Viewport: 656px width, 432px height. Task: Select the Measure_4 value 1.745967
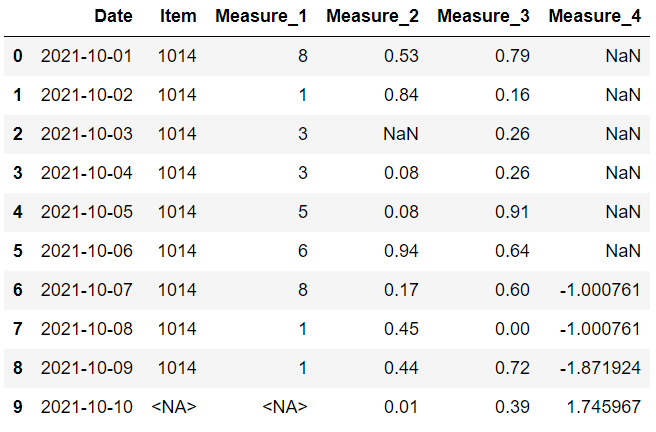point(603,407)
